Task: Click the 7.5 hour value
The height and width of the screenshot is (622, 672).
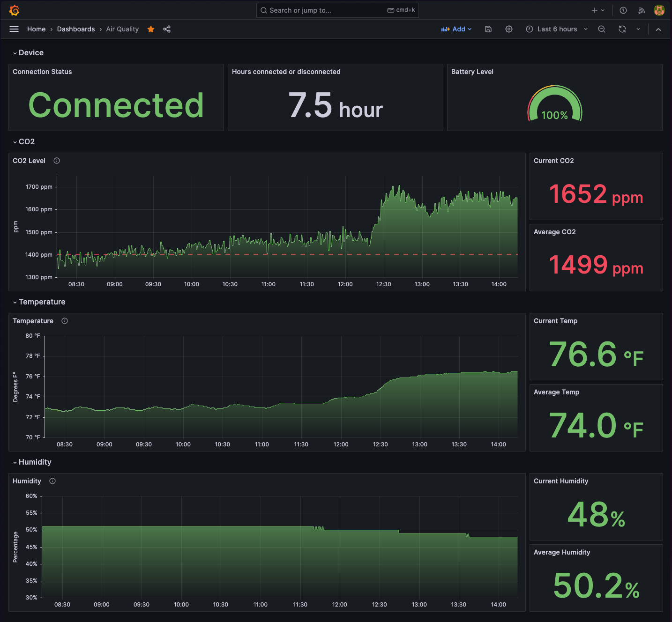Action: coord(336,105)
